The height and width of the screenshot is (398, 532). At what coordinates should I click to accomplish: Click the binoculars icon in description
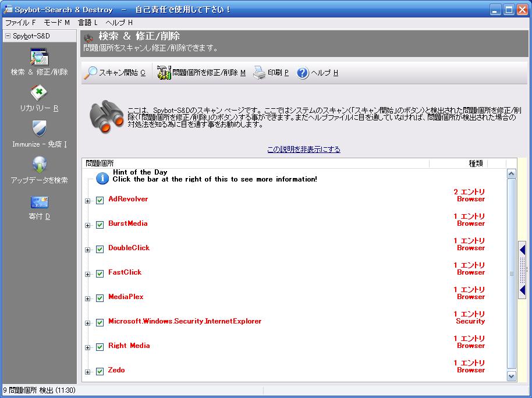107,116
